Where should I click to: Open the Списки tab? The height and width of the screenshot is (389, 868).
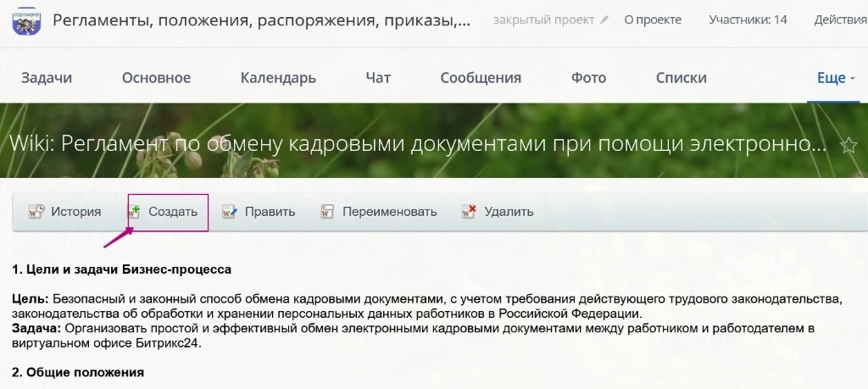pyautogui.click(x=681, y=78)
